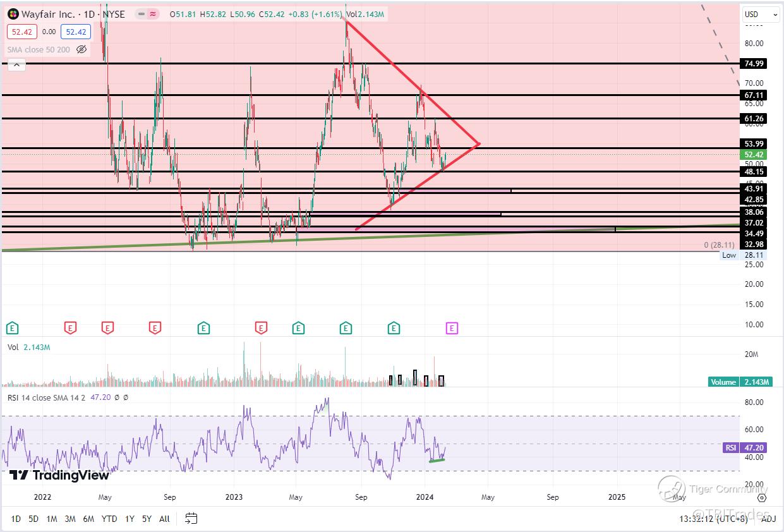Toggle the ADJ adjusted data button
This screenshot has height=532, width=784.
[768, 519]
